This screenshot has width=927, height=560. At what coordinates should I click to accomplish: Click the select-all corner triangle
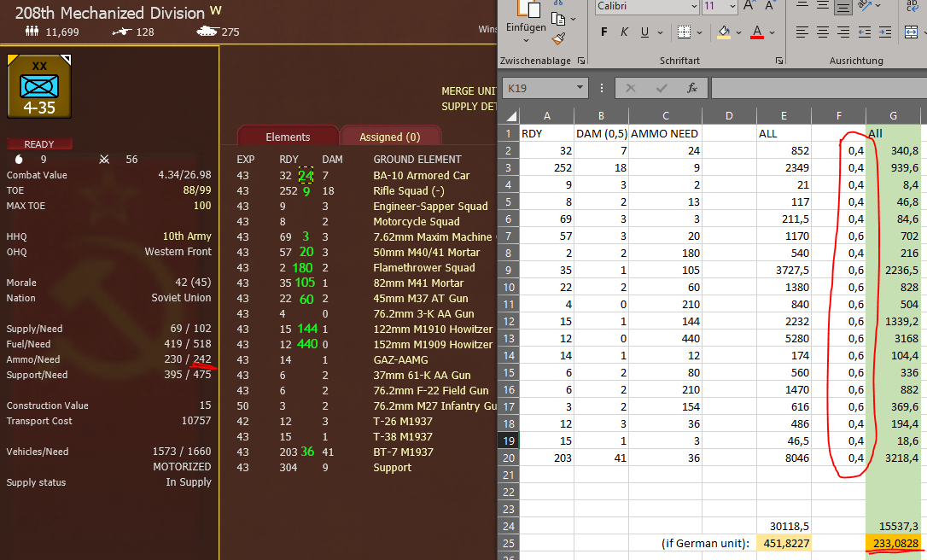tap(511, 116)
